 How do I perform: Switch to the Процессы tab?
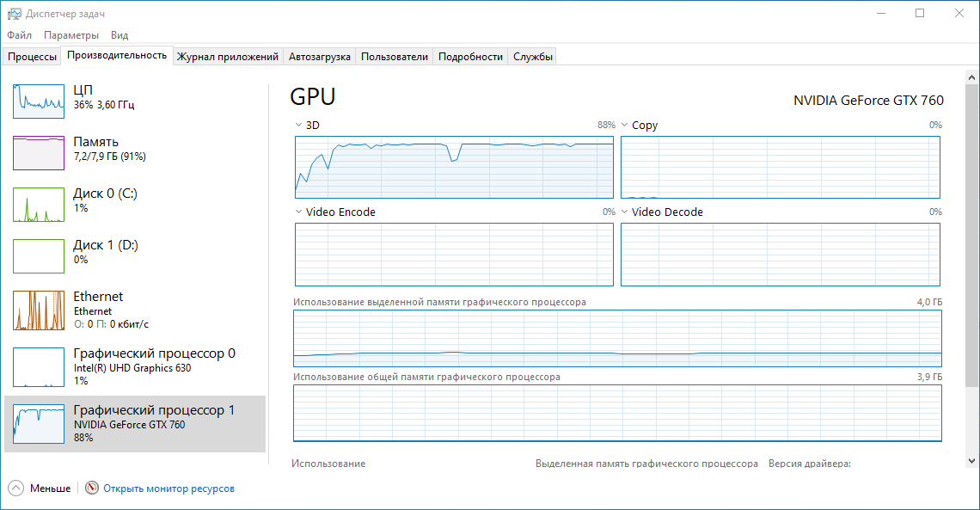click(x=32, y=57)
